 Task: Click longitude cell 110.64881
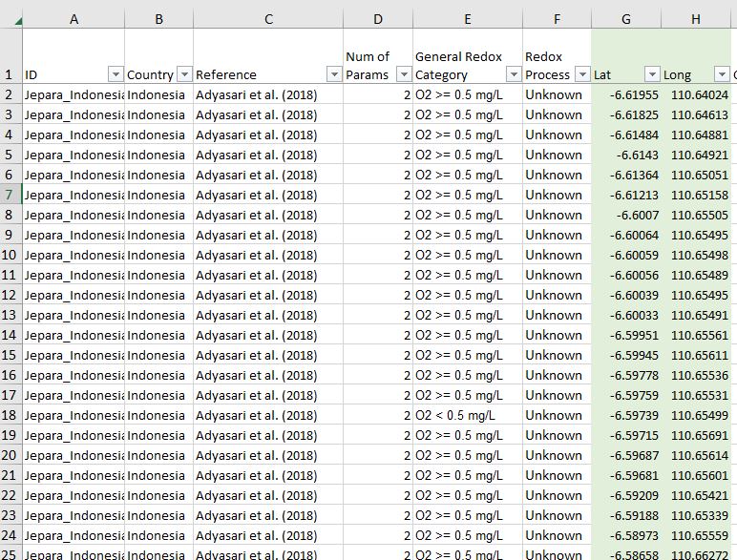coord(696,135)
